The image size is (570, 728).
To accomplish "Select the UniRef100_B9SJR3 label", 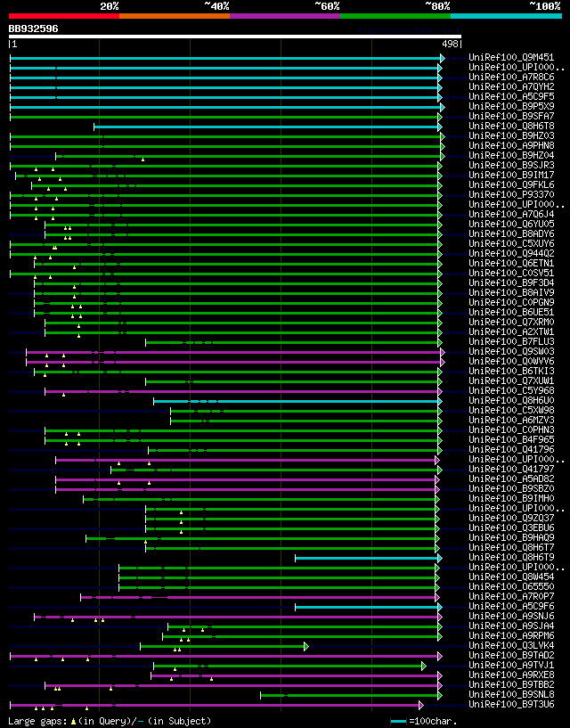I will 511,165.
